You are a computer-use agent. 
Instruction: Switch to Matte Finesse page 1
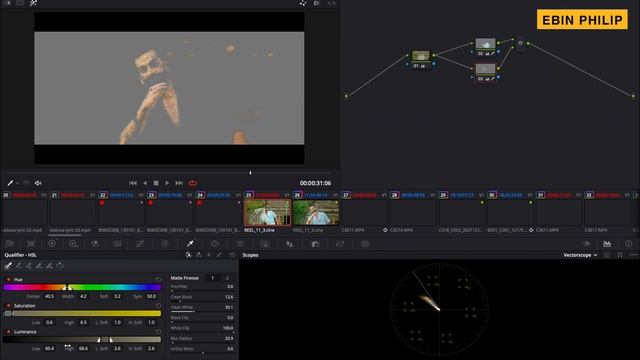[x=212, y=278]
